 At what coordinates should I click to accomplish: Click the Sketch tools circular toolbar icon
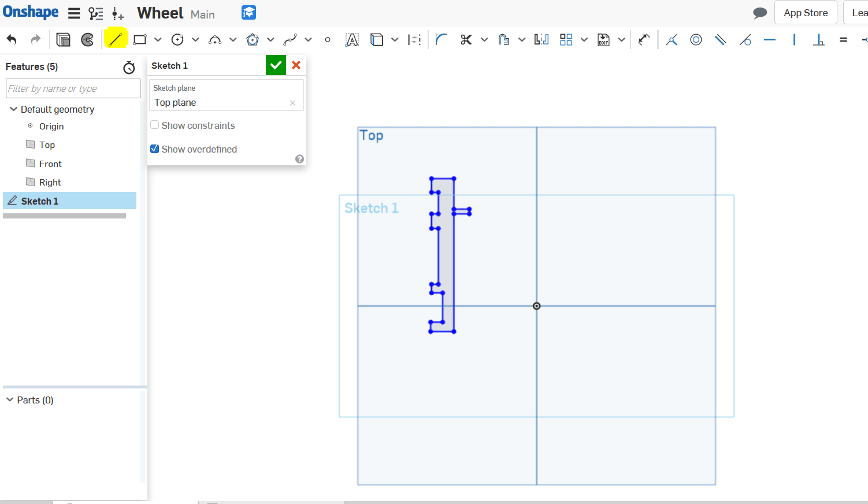tap(88, 39)
